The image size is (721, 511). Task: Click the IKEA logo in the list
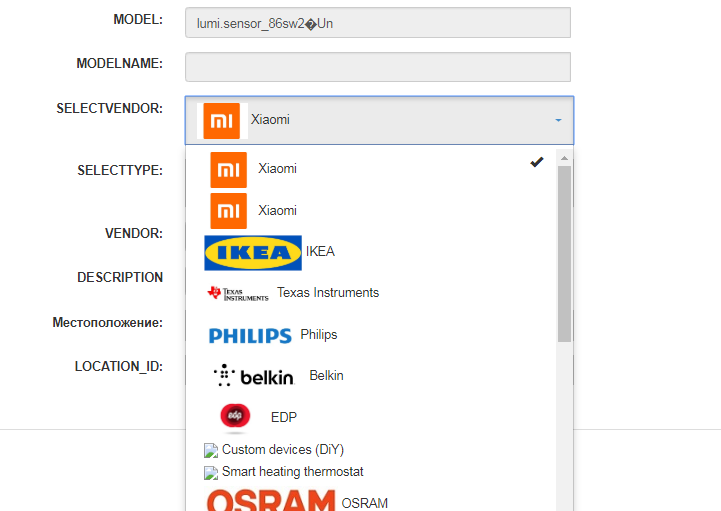tap(253, 253)
